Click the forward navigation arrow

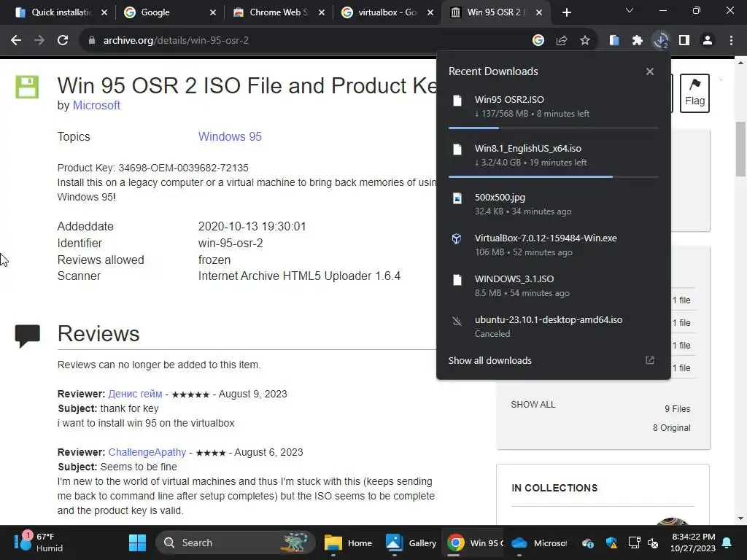point(39,41)
